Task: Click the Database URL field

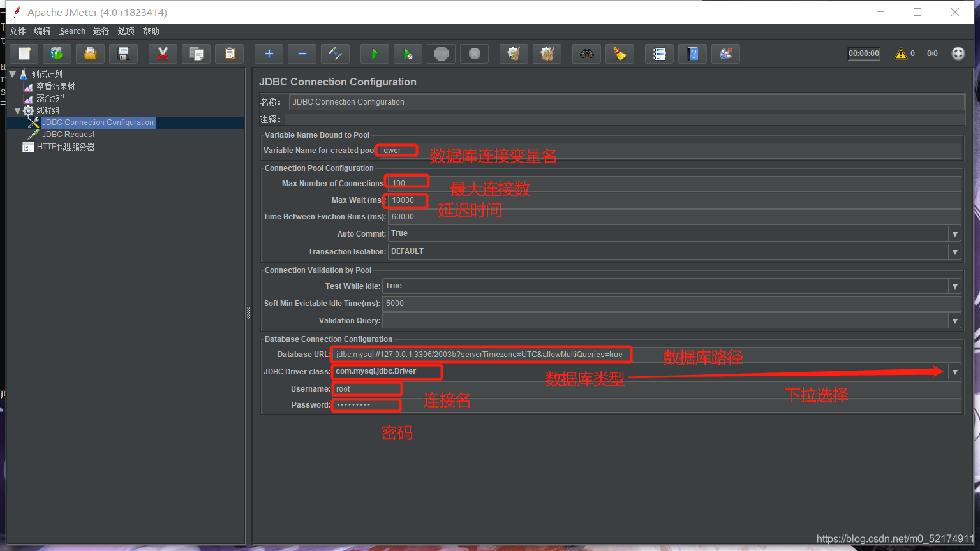Action: coord(646,355)
